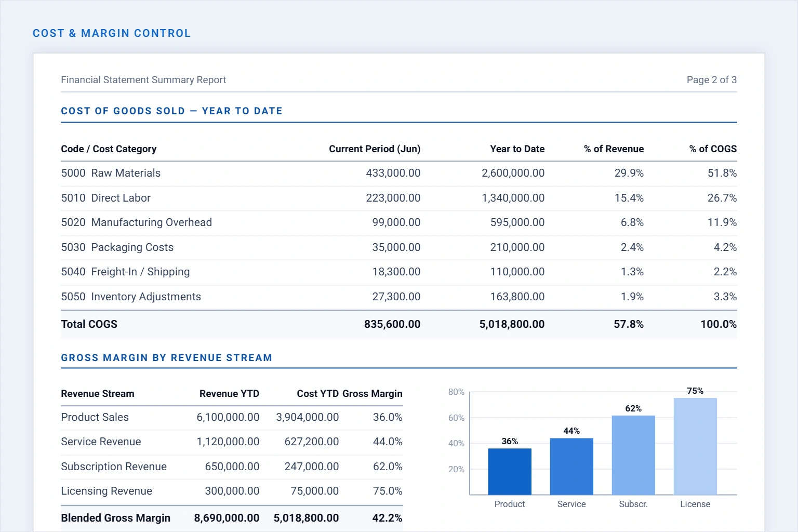Click Total COGS 100.0% value
The image size is (798, 532).
pos(719,324)
